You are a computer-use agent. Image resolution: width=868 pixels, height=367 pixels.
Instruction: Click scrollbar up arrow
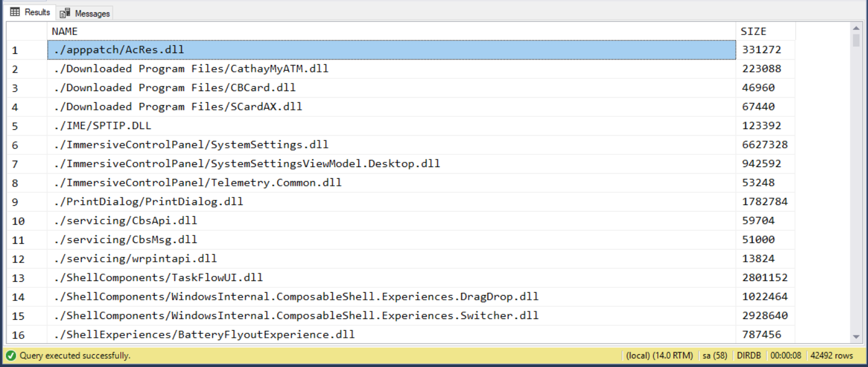point(856,28)
